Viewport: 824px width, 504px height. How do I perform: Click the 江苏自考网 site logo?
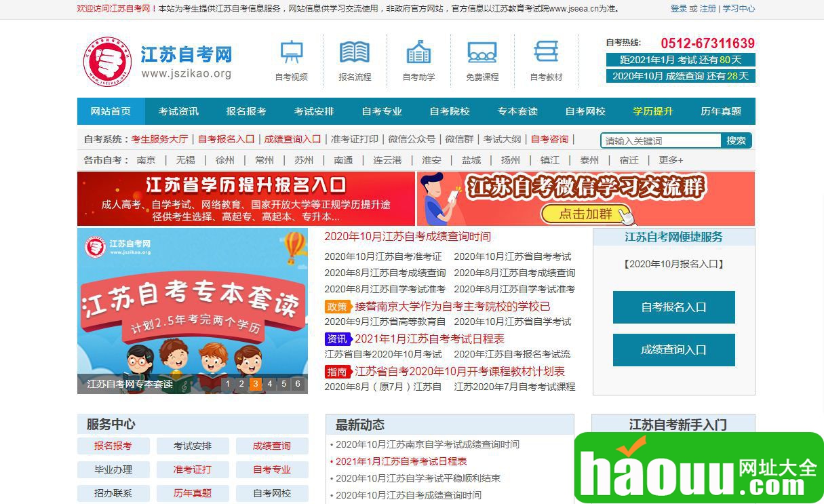pyautogui.click(x=157, y=61)
